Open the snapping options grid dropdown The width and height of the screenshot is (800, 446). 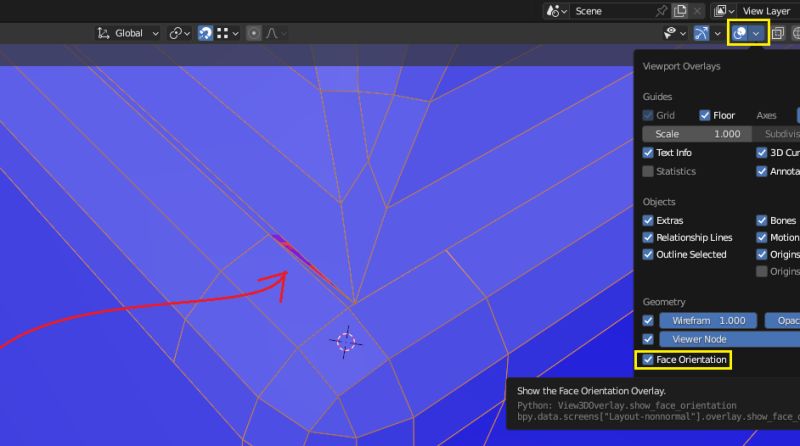[x=227, y=33]
